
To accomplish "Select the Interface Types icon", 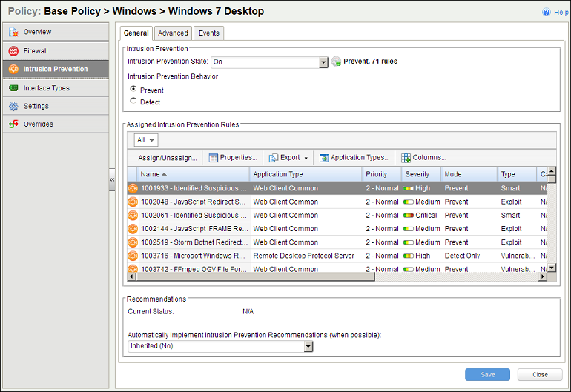I will pyautogui.click(x=13, y=88).
